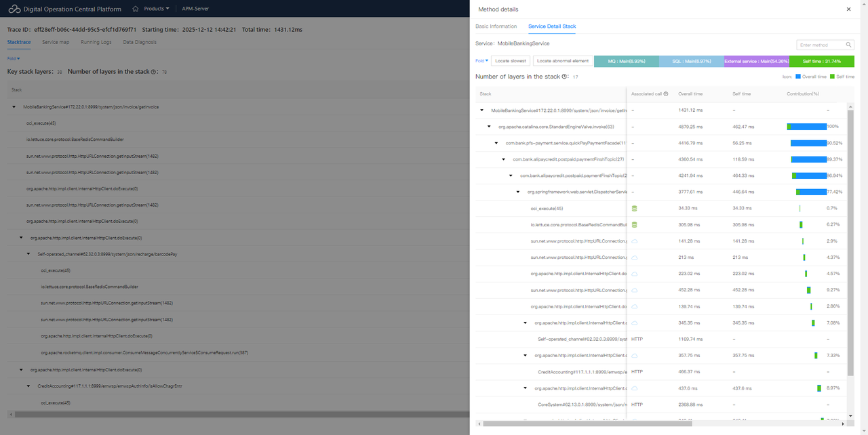Click the help icon beside 'Associated call' header
The image size is (868, 435).
[666, 94]
